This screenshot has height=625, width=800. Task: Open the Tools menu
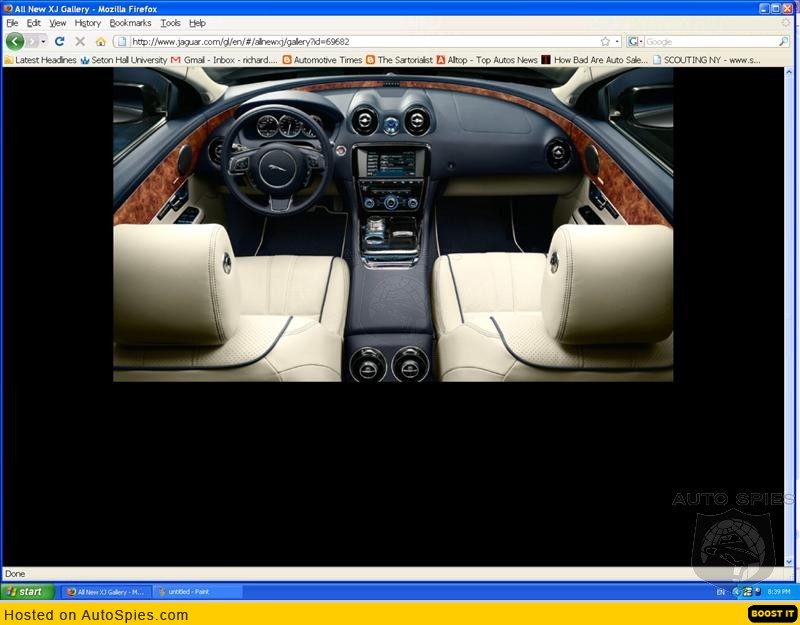(x=170, y=23)
